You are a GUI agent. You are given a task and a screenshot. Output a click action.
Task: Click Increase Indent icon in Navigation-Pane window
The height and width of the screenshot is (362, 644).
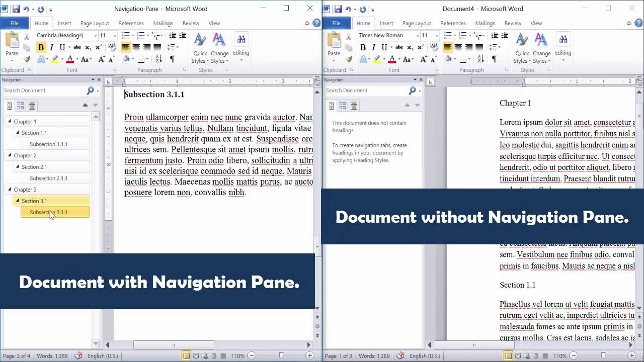pos(183,35)
